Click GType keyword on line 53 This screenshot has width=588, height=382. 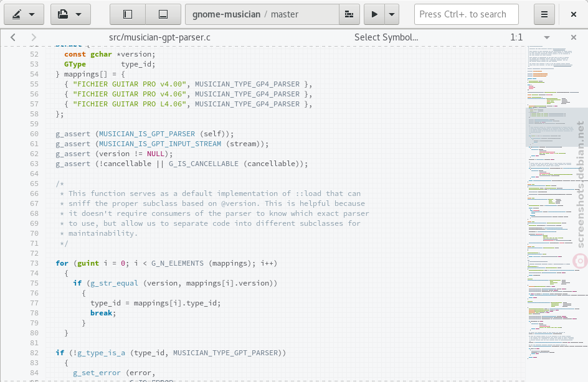(75, 64)
